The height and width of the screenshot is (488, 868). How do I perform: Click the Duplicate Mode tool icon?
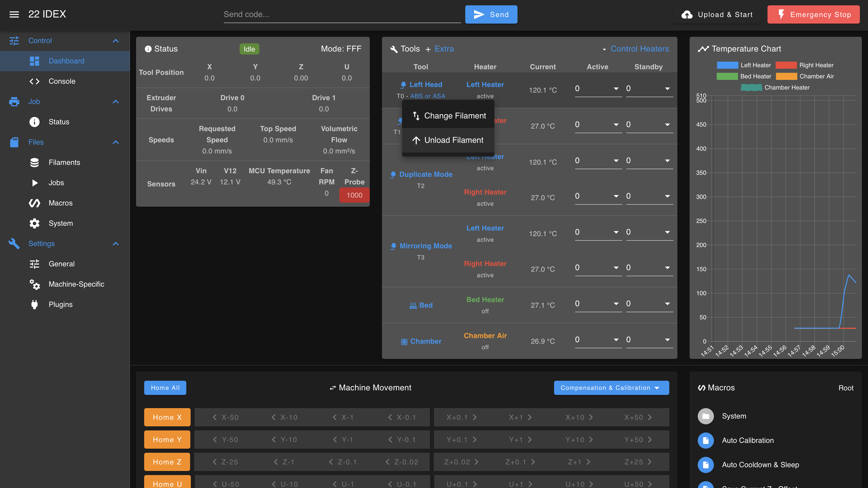393,175
